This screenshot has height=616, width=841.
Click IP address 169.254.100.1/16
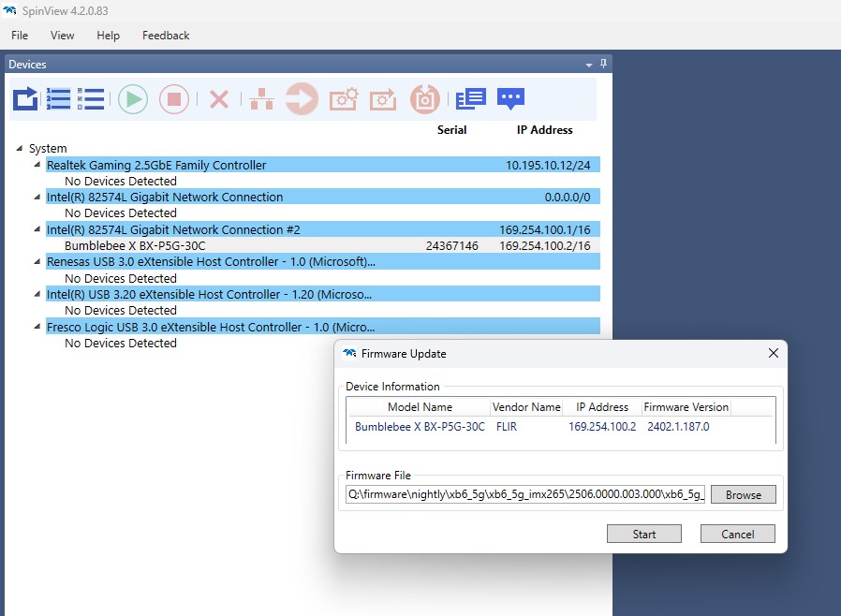[x=544, y=229]
